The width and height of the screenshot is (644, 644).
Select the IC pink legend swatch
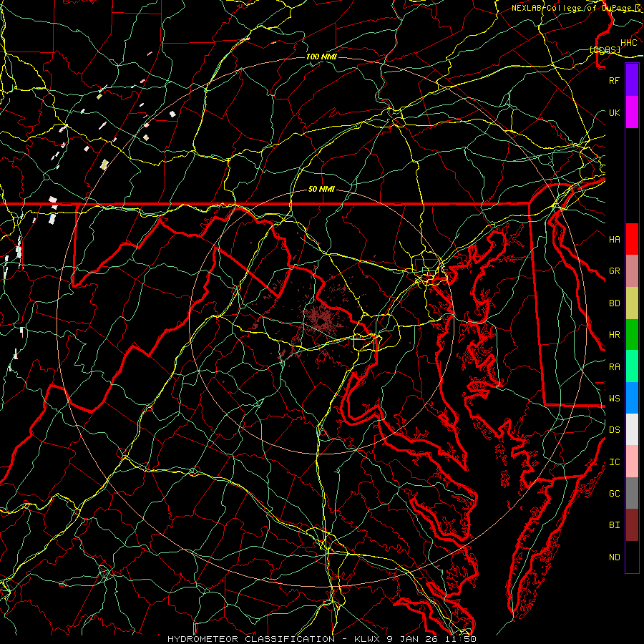click(632, 462)
